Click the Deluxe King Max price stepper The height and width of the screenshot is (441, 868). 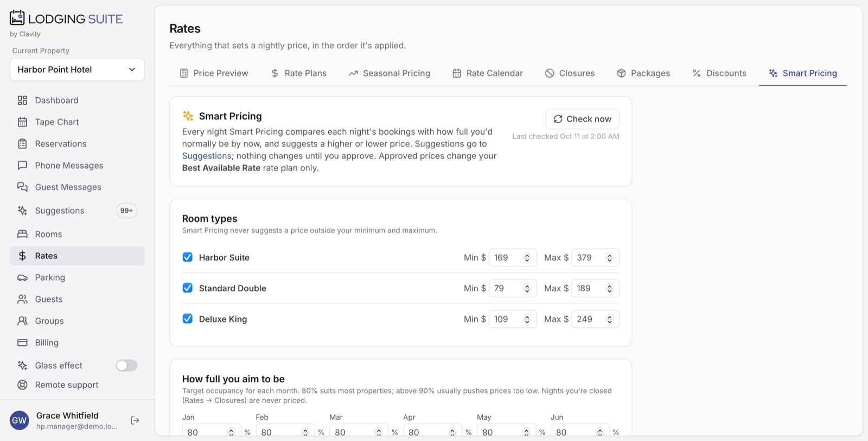(x=609, y=319)
